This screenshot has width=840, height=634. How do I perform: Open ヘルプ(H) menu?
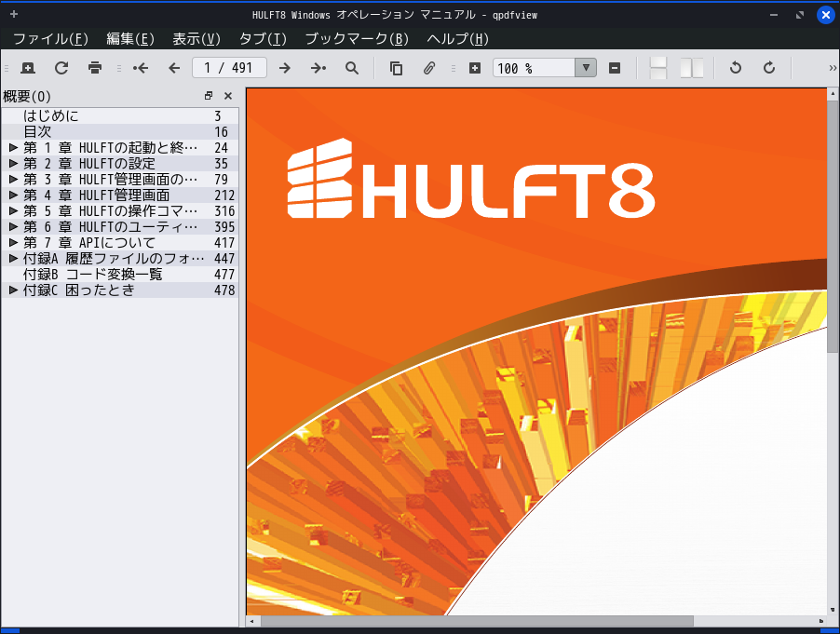457,38
